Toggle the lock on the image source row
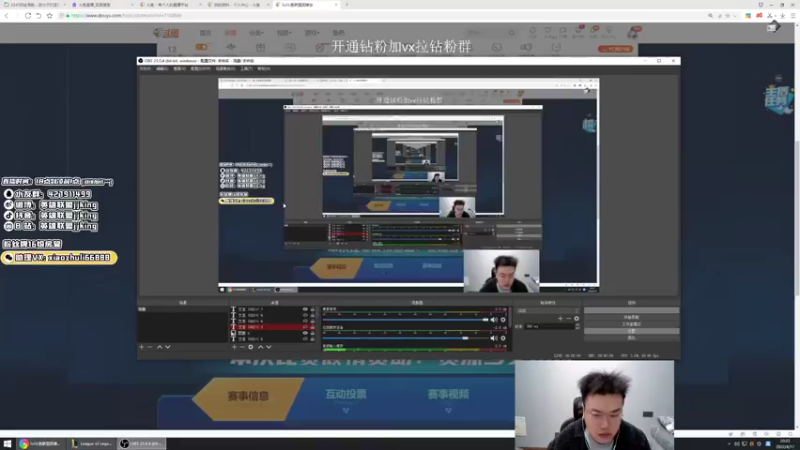Image resolution: width=800 pixels, height=450 pixels. pos(312,333)
